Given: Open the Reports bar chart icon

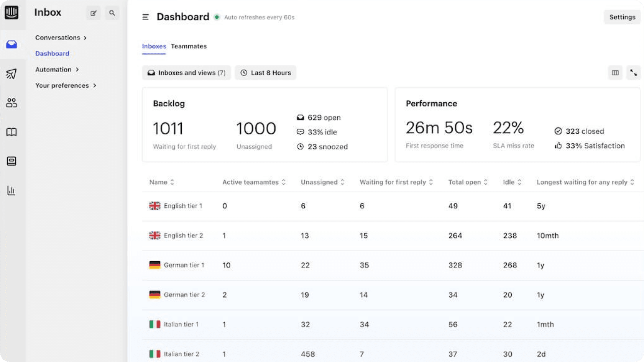Looking at the screenshot, I should pos(11,190).
